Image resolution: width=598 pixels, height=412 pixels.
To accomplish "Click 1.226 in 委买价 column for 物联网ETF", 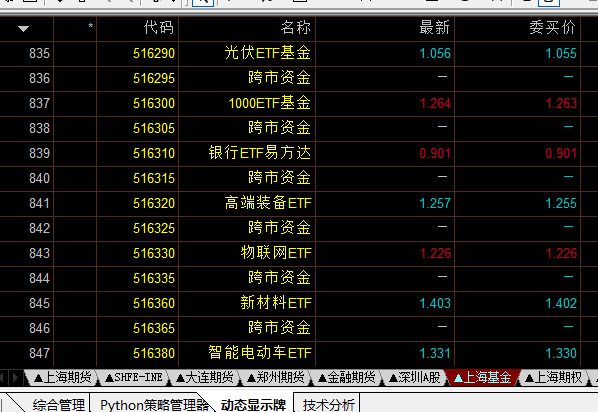I will (561, 253).
